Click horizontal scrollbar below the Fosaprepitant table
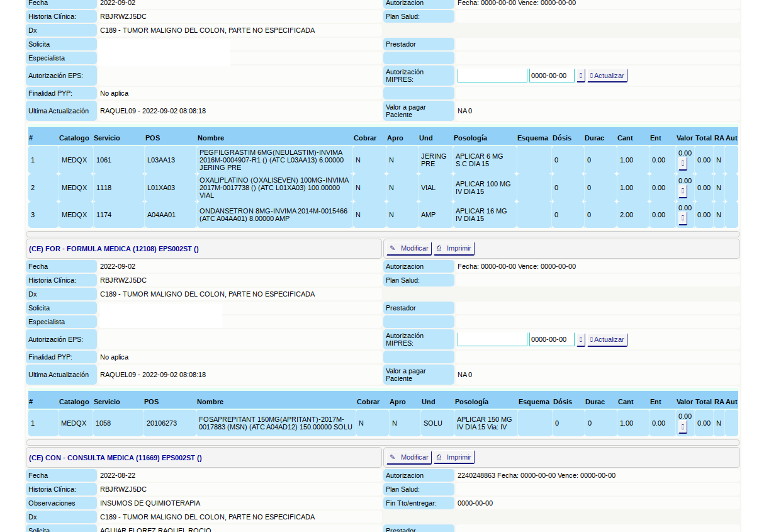759x532 pixels. [x=383, y=443]
